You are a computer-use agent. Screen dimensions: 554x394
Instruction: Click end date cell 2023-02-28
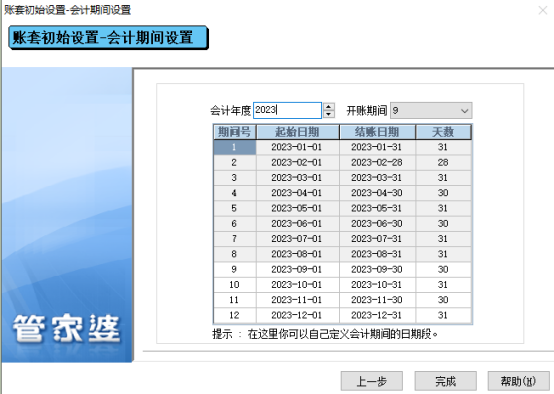377,163
